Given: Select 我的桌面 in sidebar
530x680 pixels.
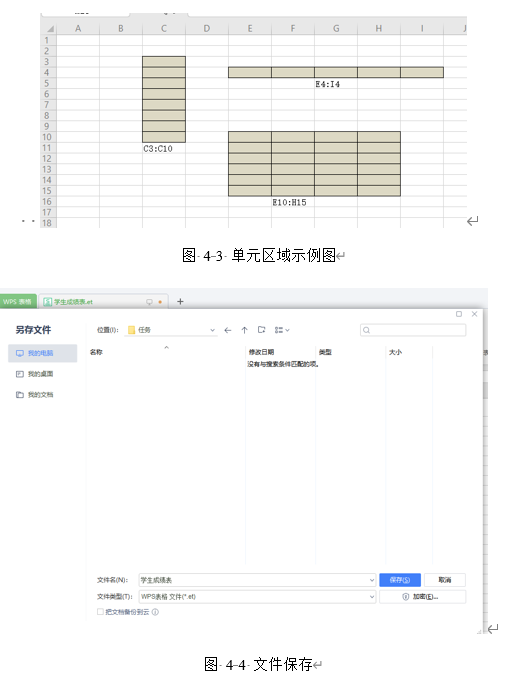Looking at the screenshot, I should click(x=43, y=374).
